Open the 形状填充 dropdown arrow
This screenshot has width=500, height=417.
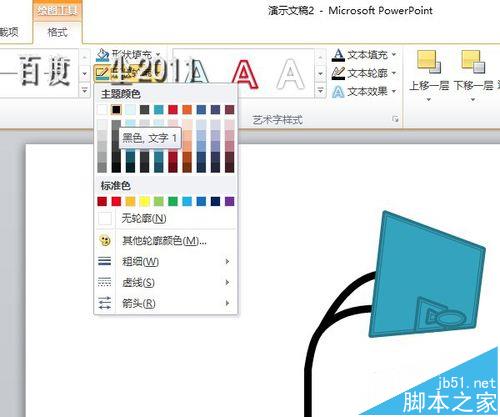pyautogui.click(x=158, y=54)
